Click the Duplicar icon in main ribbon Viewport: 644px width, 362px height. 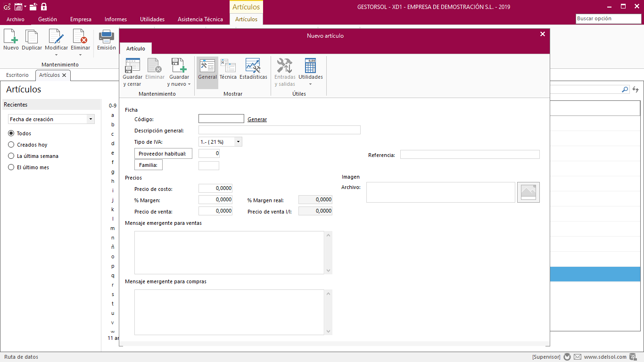[x=32, y=37]
